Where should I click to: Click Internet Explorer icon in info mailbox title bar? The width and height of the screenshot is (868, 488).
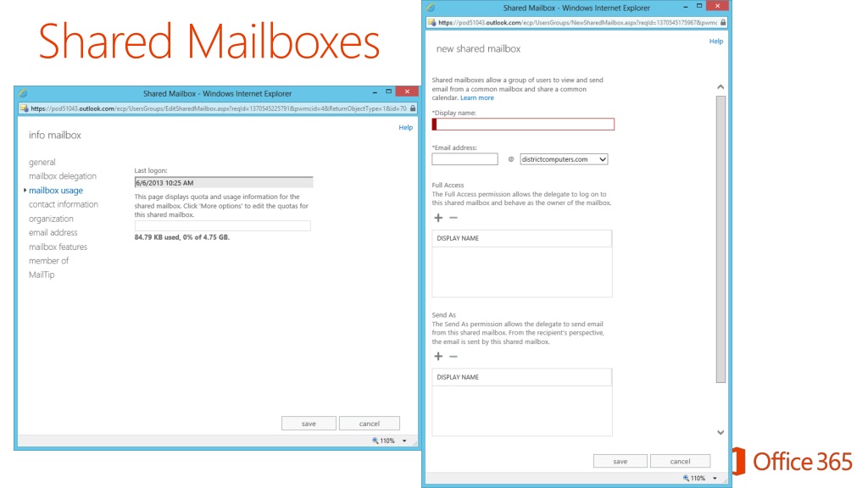click(23, 93)
